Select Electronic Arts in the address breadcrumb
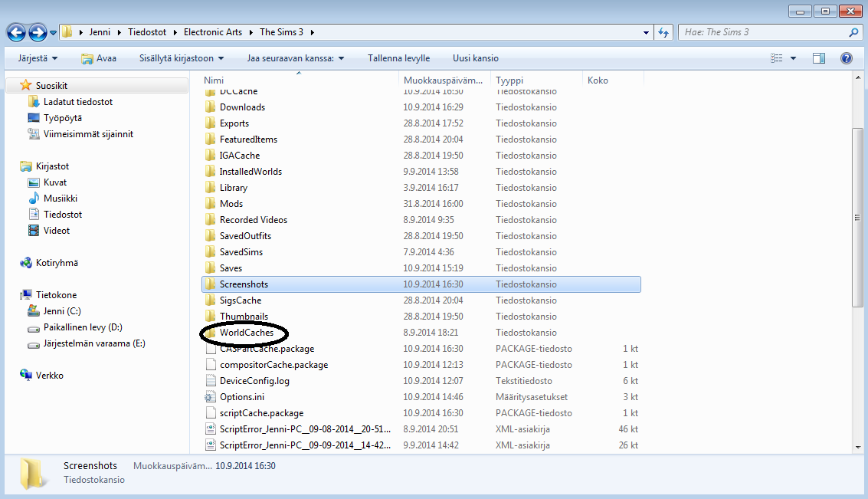This screenshot has height=499, width=868. tap(212, 32)
